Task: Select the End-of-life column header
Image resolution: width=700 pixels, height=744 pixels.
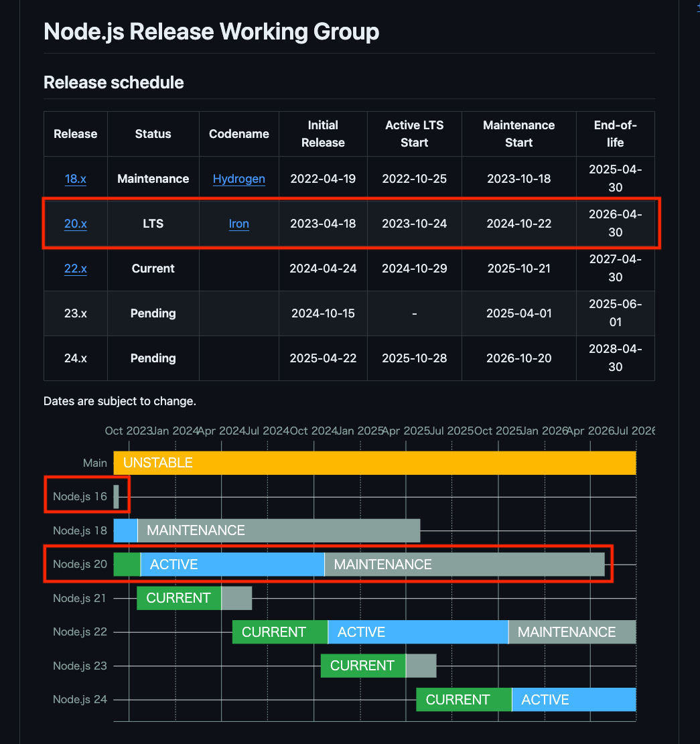Action: pos(615,134)
